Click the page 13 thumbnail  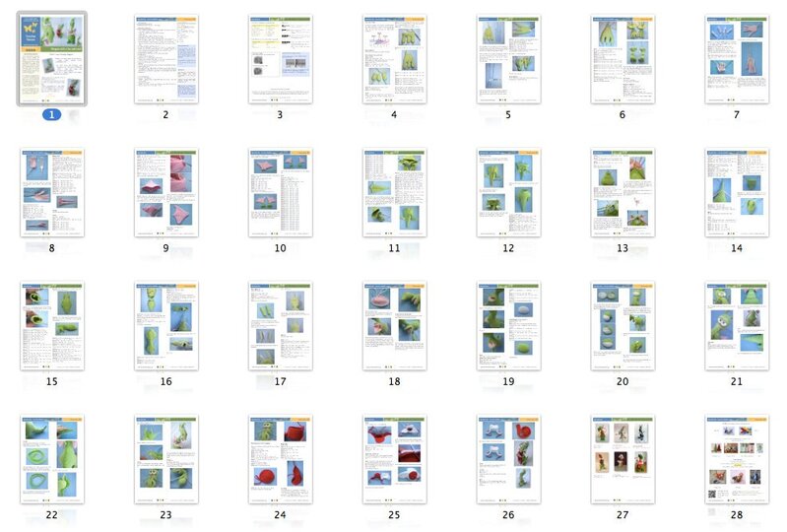pos(623,192)
